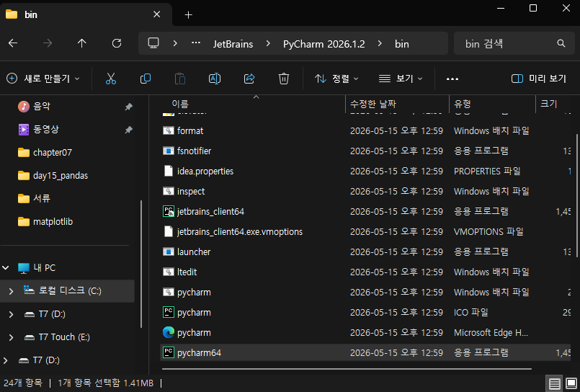Expand the chevron after JetBrains breadcrumb
This screenshot has height=392, width=580.
pos(268,43)
